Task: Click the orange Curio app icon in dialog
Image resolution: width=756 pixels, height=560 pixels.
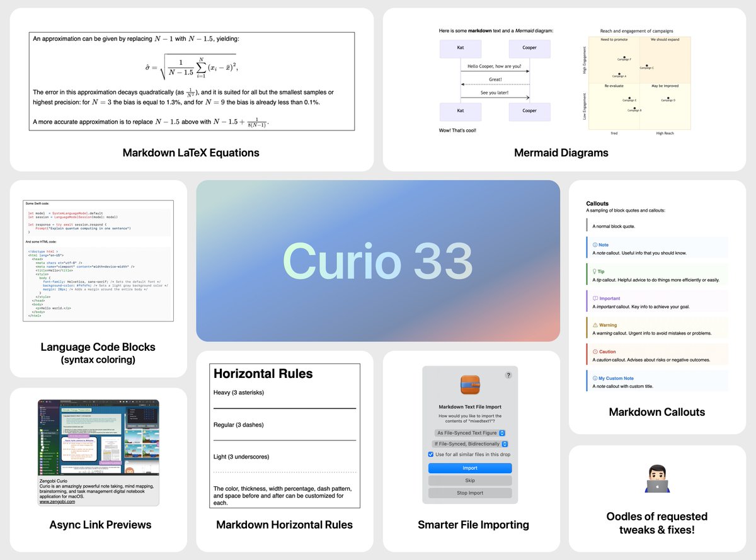Action: (470, 386)
